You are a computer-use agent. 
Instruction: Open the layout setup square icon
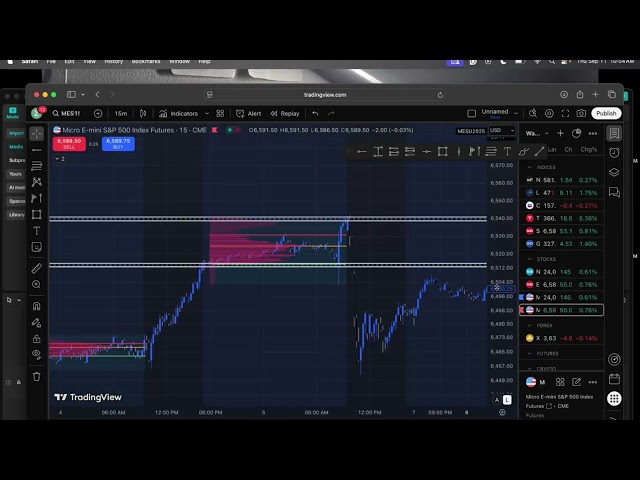pyautogui.click(x=471, y=113)
